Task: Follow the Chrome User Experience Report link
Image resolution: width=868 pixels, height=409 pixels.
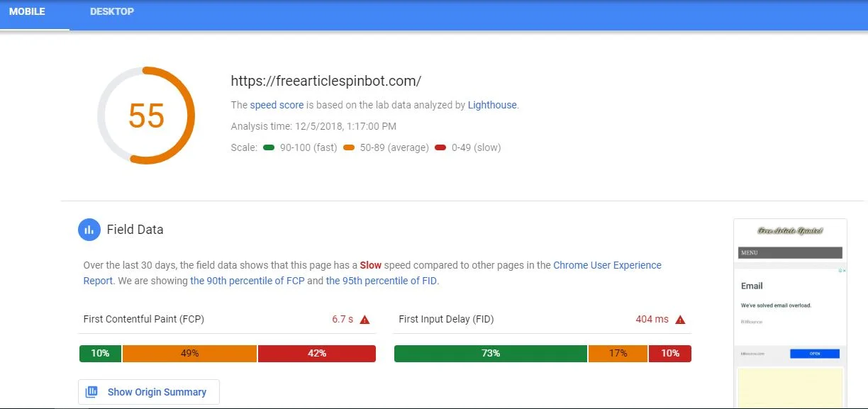Action: coord(606,264)
